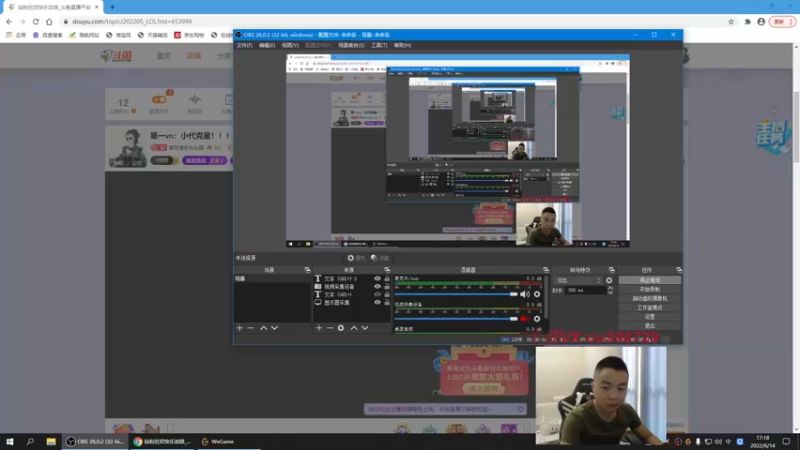Move the scene up in the scenes list
Viewport: 800px width, 450px height.
[x=264, y=328]
